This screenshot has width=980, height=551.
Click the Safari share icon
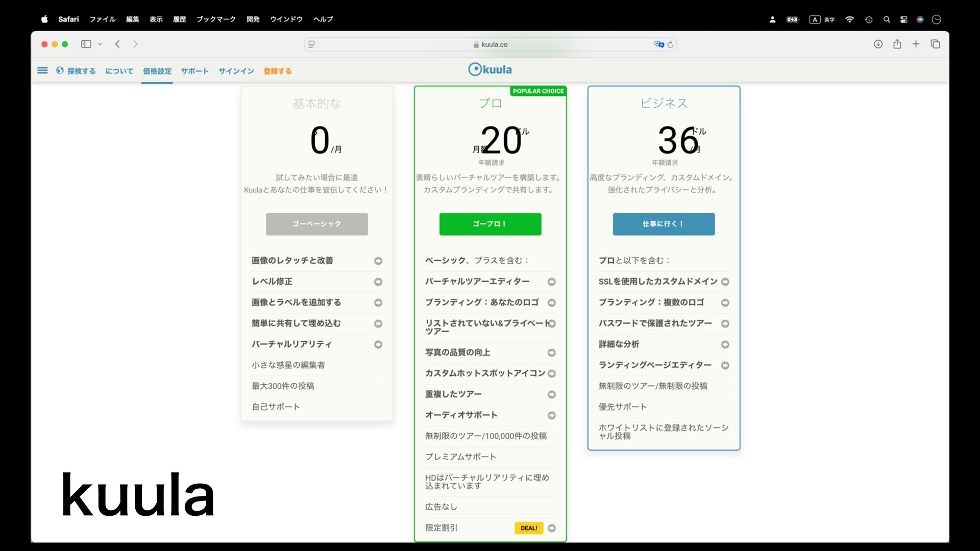pos(897,44)
